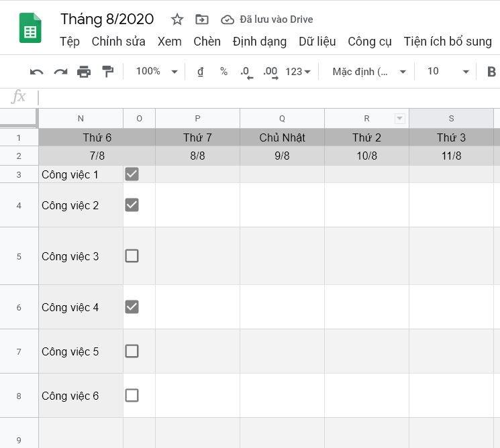
Task: Click the move-to-folder icon
Action: (201, 19)
